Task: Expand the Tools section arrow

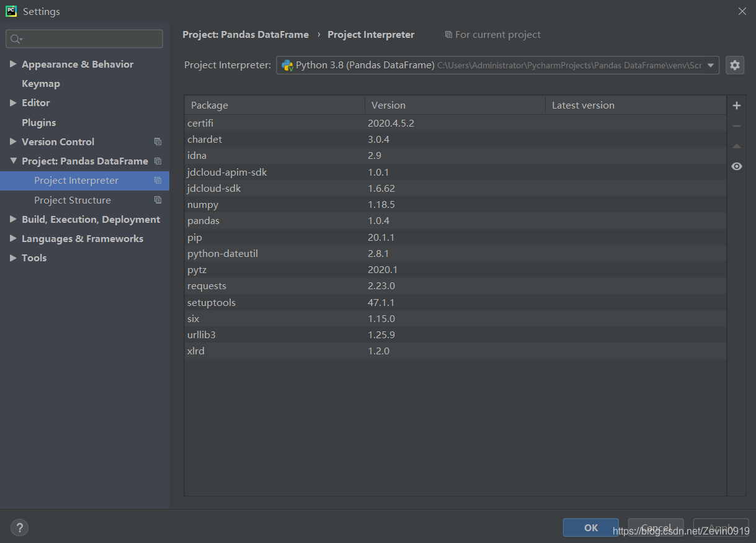Action: tap(13, 258)
